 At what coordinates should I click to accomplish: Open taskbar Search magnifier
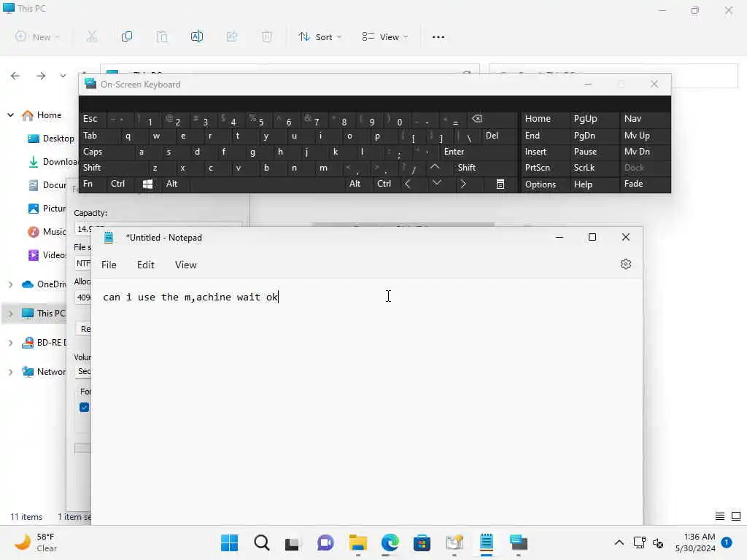coord(262,542)
